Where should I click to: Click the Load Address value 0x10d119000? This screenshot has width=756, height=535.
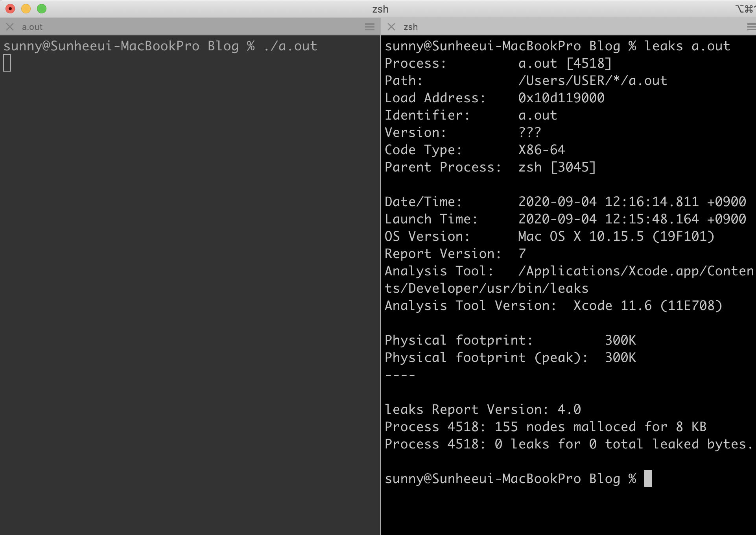[x=561, y=98]
